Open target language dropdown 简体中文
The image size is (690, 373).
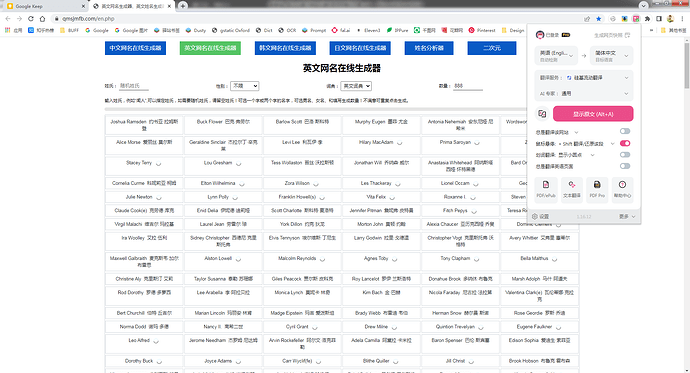click(x=612, y=56)
